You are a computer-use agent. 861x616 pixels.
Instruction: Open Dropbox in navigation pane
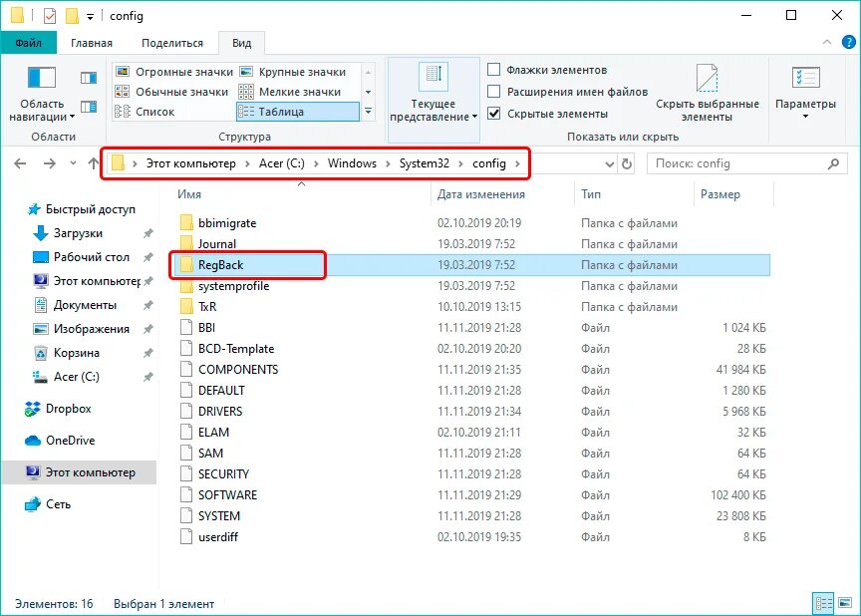58,409
